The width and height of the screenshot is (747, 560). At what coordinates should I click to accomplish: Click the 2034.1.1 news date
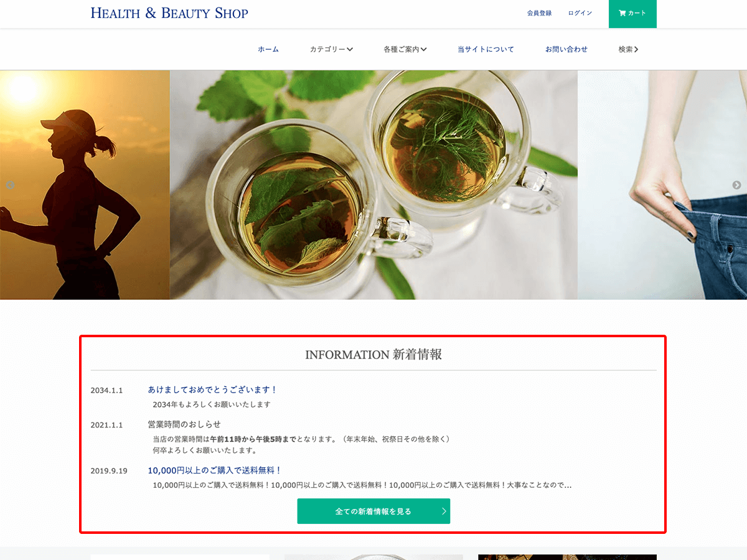106,390
